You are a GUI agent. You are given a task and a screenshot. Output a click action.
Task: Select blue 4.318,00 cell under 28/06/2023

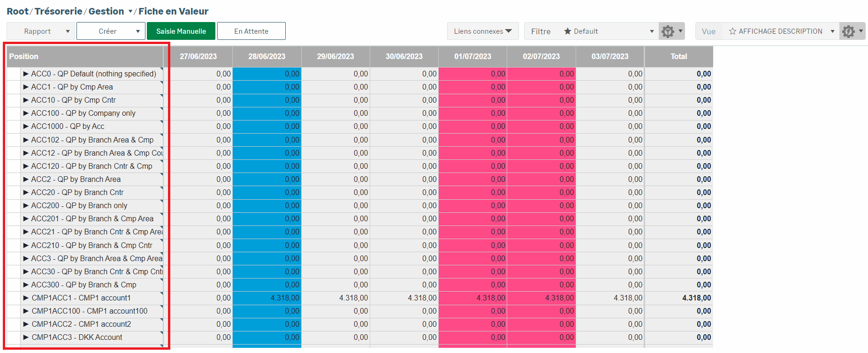click(266, 298)
